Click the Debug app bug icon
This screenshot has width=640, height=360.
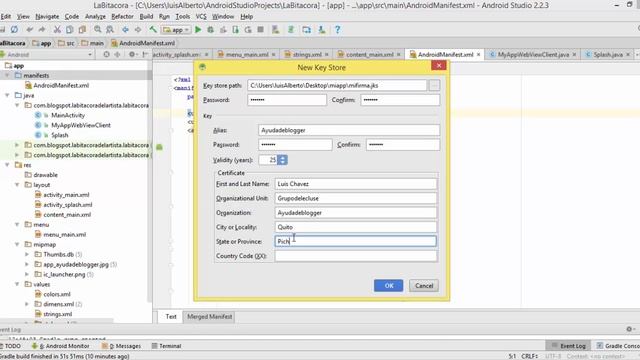click(211, 29)
